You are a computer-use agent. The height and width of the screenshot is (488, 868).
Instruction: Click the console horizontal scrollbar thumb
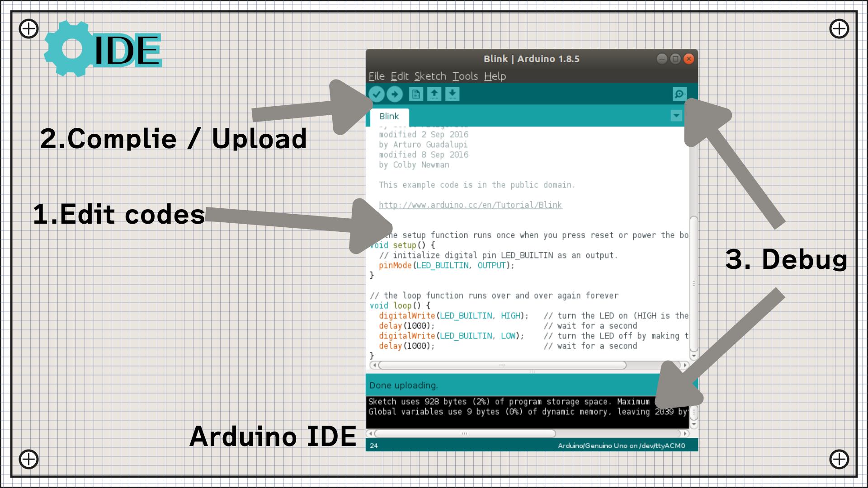[x=465, y=433]
